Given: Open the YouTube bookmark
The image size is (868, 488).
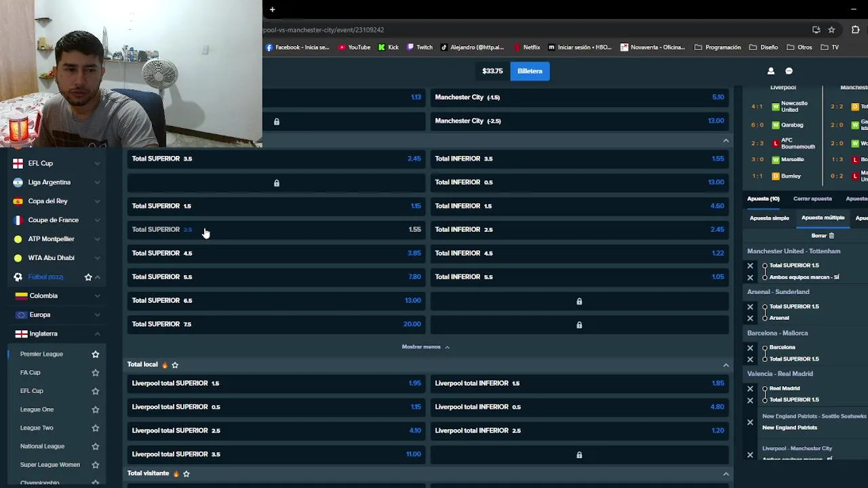Looking at the screenshot, I should click(355, 47).
